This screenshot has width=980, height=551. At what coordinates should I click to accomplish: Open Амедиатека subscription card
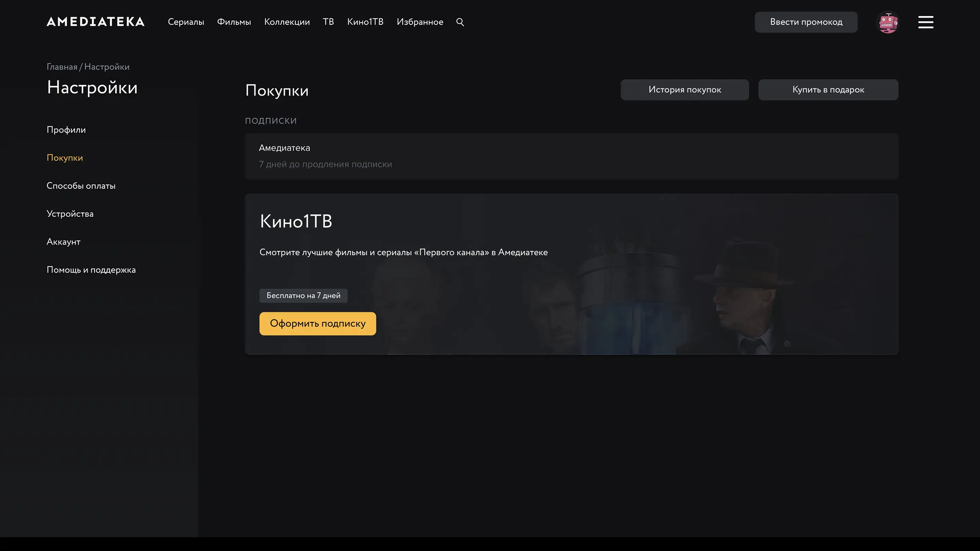[571, 156]
